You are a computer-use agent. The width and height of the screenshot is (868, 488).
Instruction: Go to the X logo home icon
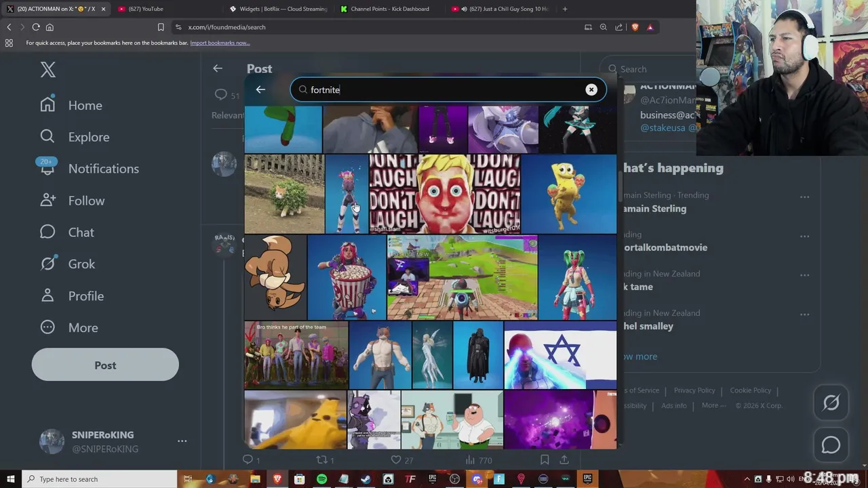tap(47, 69)
